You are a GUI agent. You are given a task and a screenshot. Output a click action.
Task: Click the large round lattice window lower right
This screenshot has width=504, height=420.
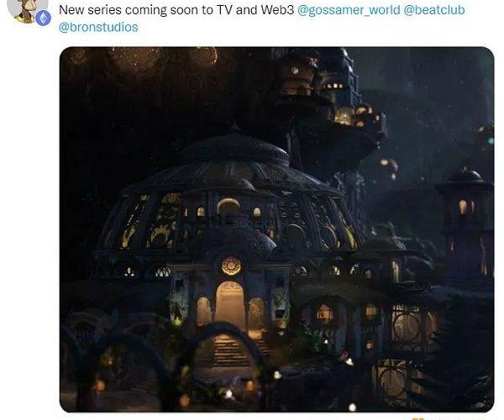[407, 327]
